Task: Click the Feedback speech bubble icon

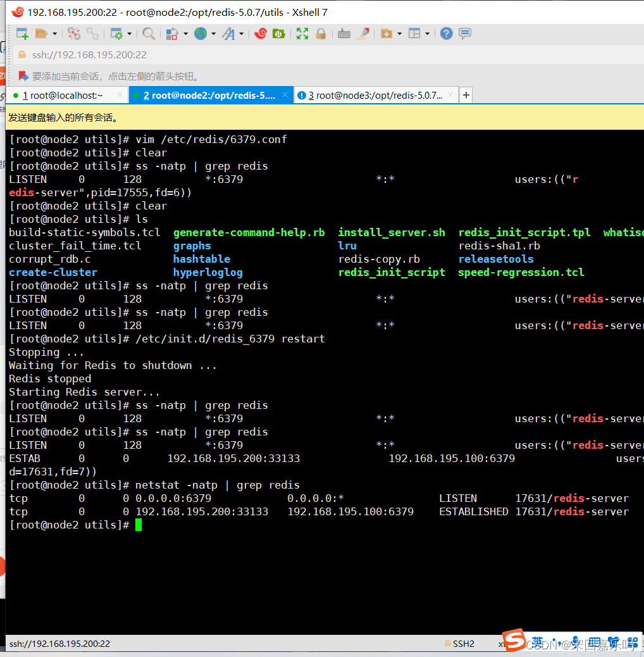Action: click(x=465, y=34)
